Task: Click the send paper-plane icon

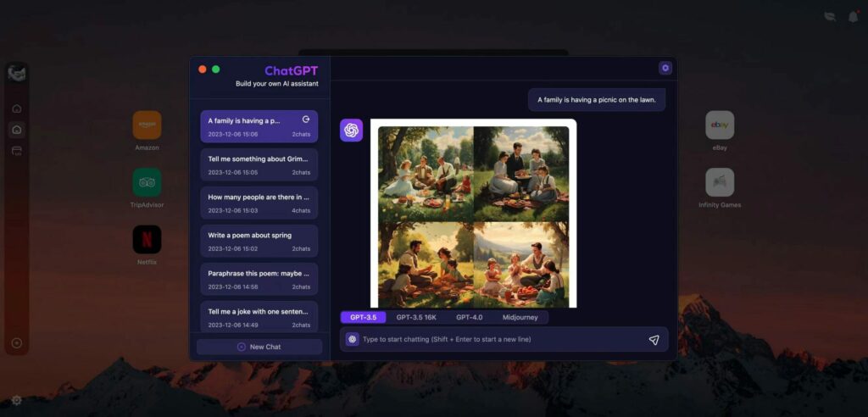Action: tap(654, 340)
